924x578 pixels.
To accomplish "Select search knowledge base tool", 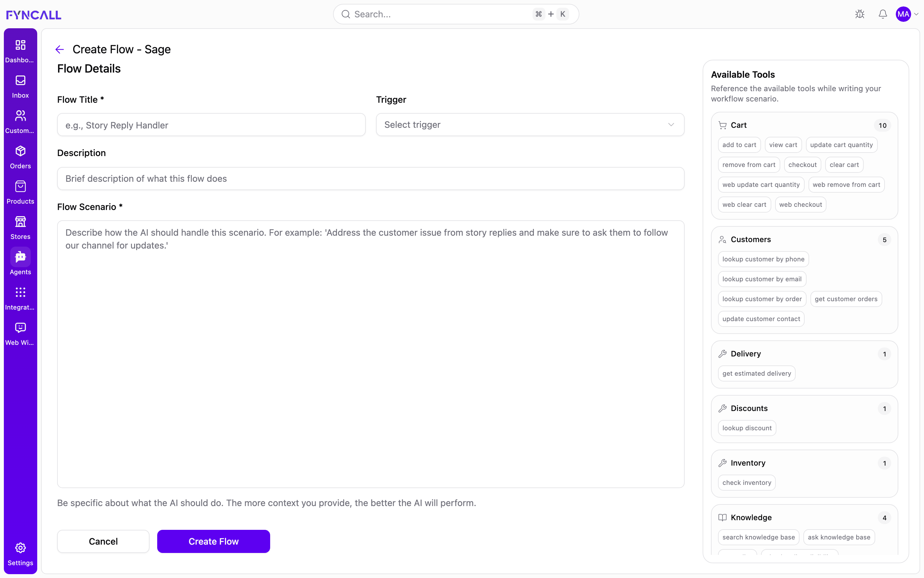I will pyautogui.click(x=758, y=537).
